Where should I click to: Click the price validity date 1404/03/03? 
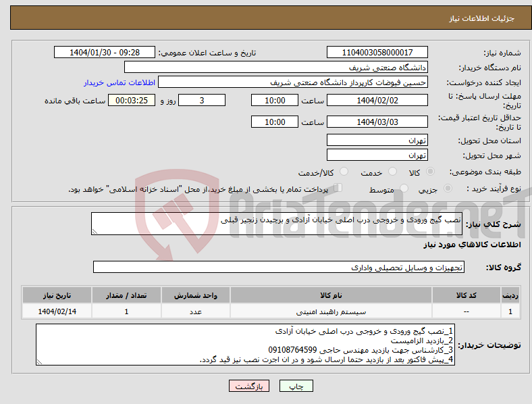pyautogui.click(x=377, y=122)
